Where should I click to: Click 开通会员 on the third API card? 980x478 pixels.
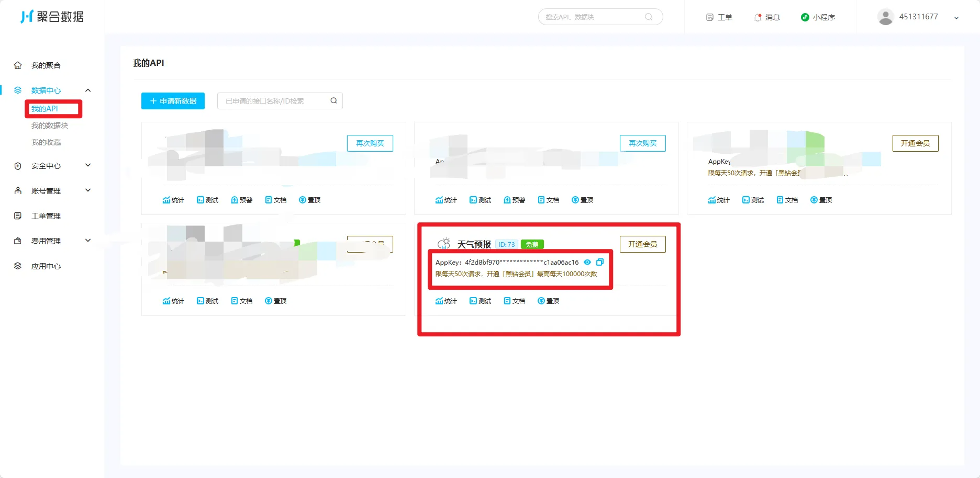pyautogui.click(x=916, y=143)
